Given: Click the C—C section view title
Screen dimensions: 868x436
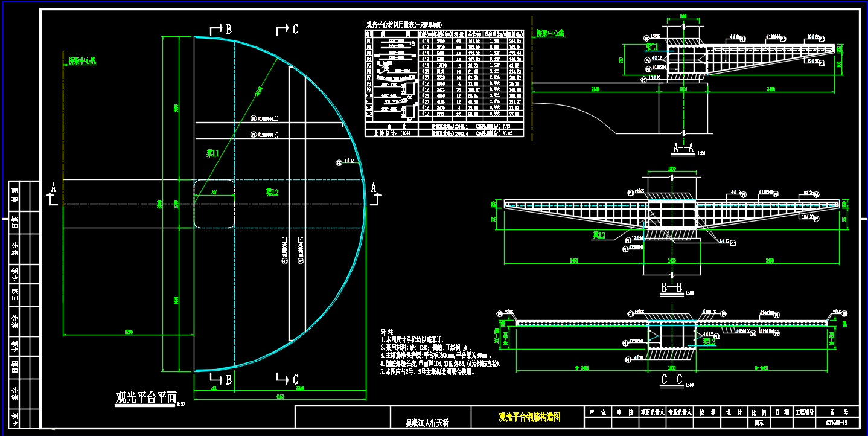Looking at the screenshot, I should point(671,380).
